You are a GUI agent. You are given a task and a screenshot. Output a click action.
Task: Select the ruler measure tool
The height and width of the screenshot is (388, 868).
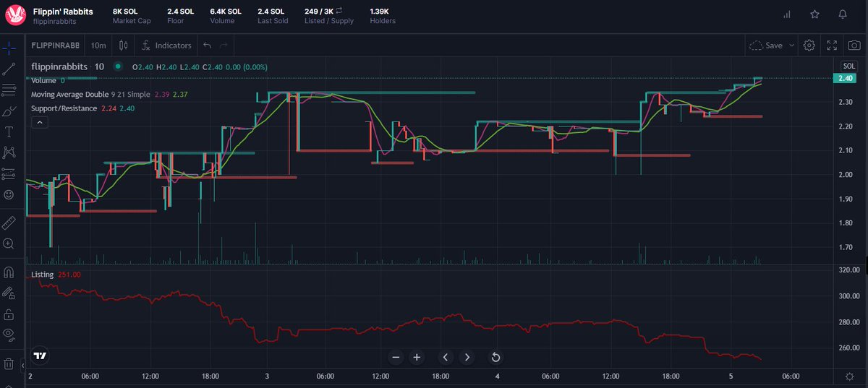pyautogui.click(x=9, y=222)
